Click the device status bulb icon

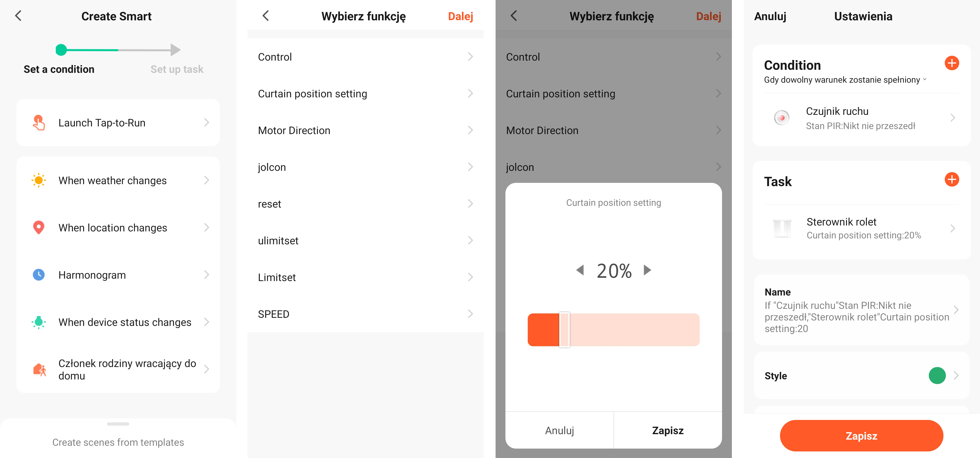(39, 322)
